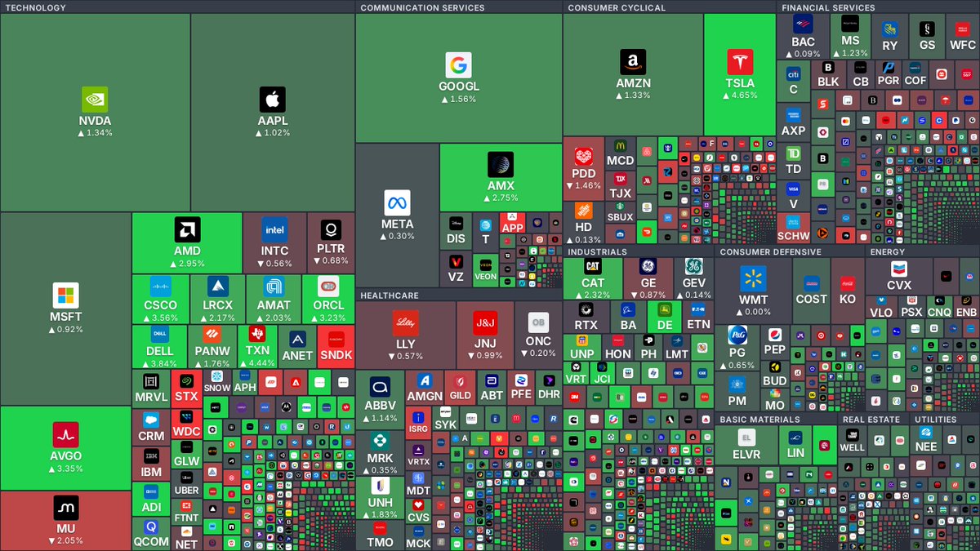Viewport: 980px width, 551px height.
Task: Click the Palo Alto PANW logo
Action: click(212, 334)
